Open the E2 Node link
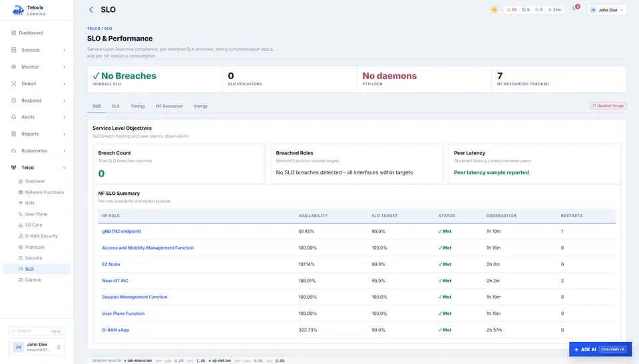This screenshot has height=364, width=639. pyautogui.click(x=111, y=264)
